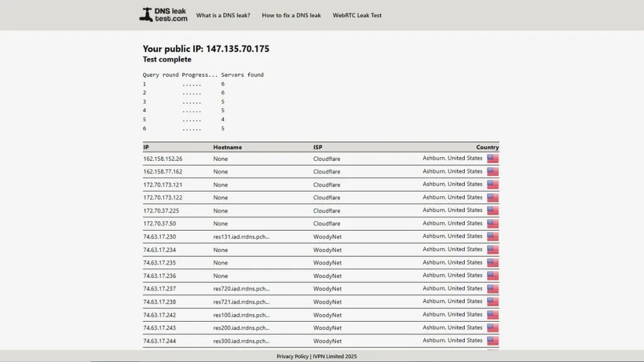The width and height of the screenshot is (644, 362).
Task: Click the flag beside 74.63.17.242
Action: 492,315
